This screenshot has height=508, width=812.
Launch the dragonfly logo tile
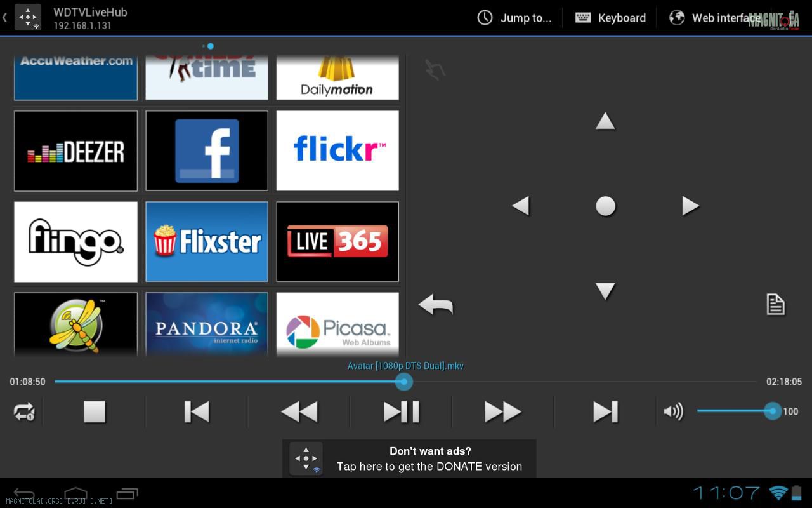[75, 324]
